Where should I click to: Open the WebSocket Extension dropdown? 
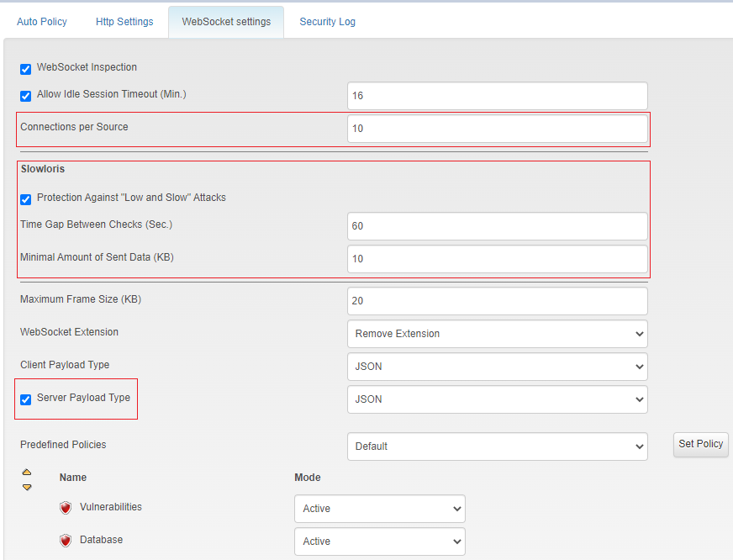click(x=497, y=334)
